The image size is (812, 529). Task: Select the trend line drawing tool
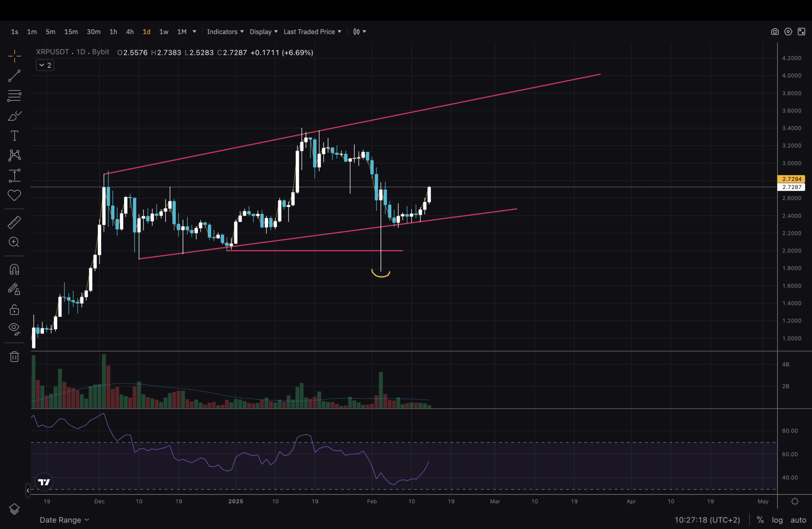(15, 76)
